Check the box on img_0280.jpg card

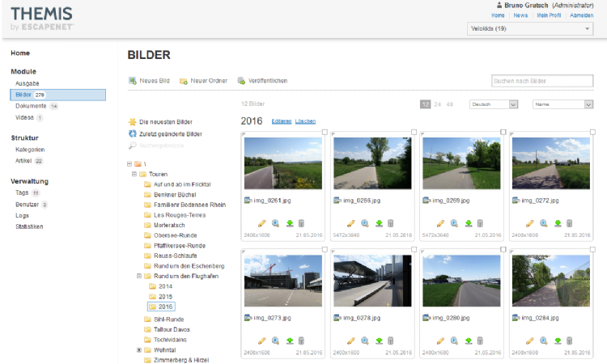(503, 251)
